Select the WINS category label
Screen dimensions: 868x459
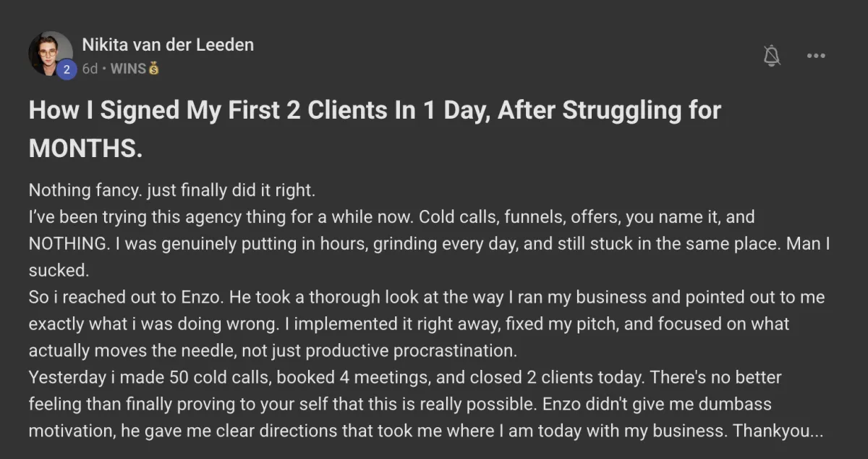128,70
